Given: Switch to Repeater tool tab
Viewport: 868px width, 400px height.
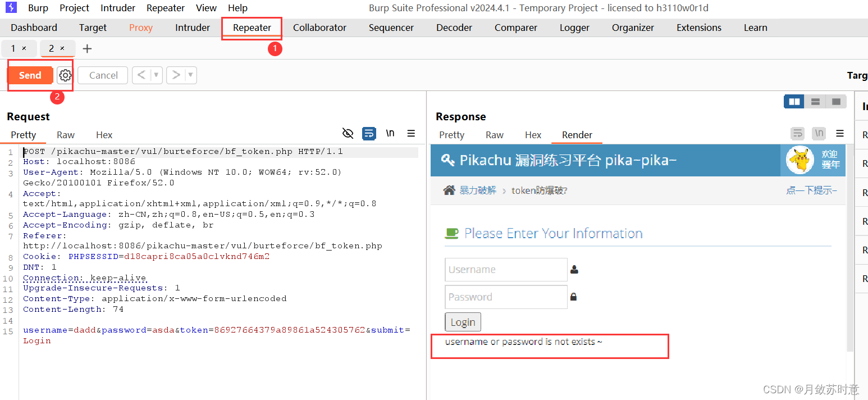Looking at the screenshot, I should point(252,28).
